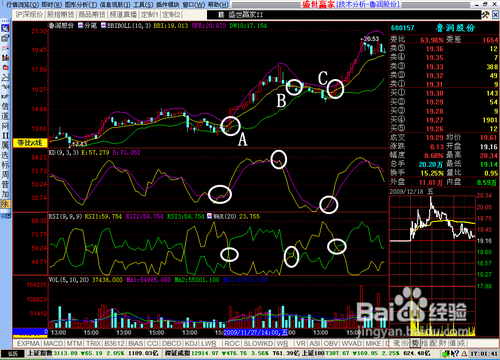
Task: Click the highlighted date label 2009/11/27/14:00
Action: pos(256,332)
